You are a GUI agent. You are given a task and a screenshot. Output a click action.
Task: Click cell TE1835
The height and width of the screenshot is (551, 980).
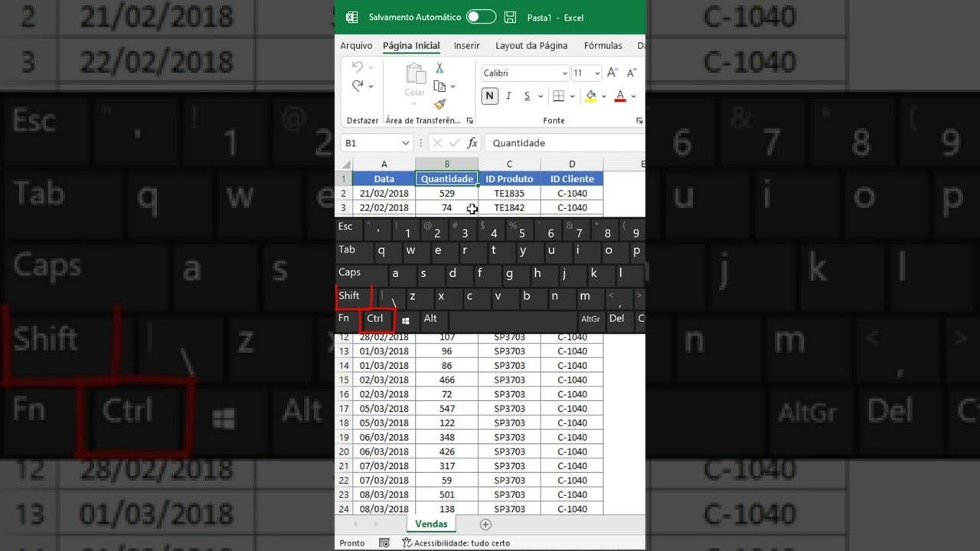(x=509, y=194)
